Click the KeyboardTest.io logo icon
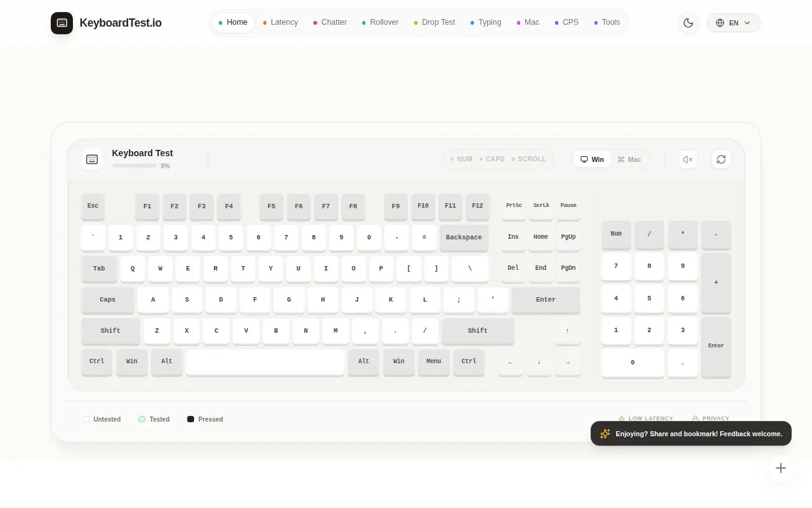The width and height of the screenshot is (812, 508). pos(62,23)
